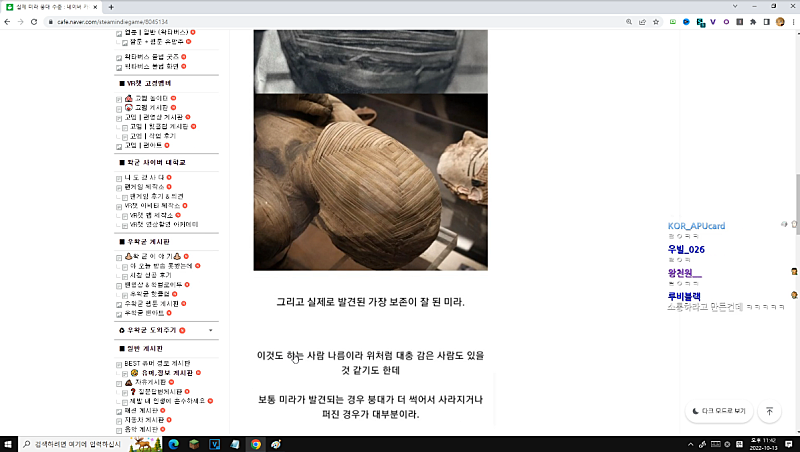Click the 우빌_026 chat username

[x=686, y=249]
